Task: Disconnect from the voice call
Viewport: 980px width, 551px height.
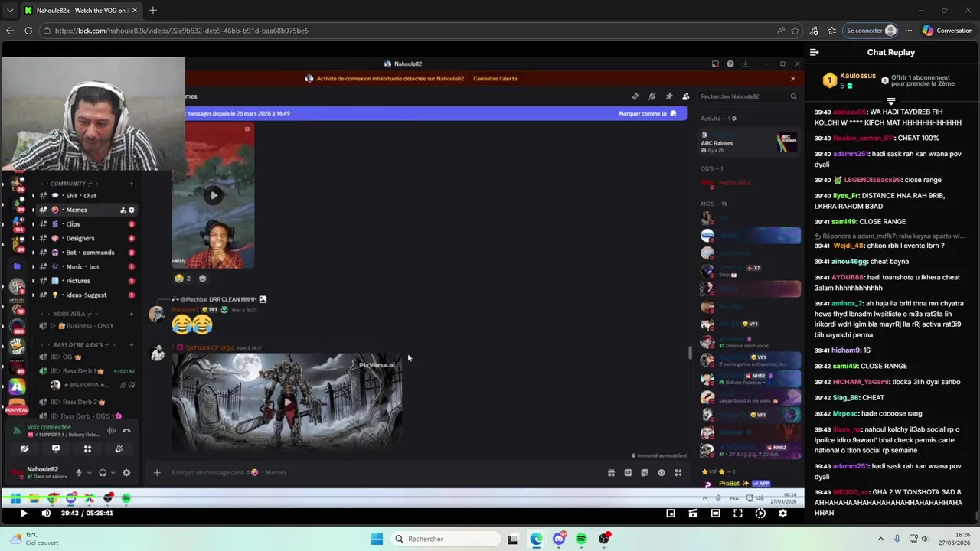Action: point(126,431)
